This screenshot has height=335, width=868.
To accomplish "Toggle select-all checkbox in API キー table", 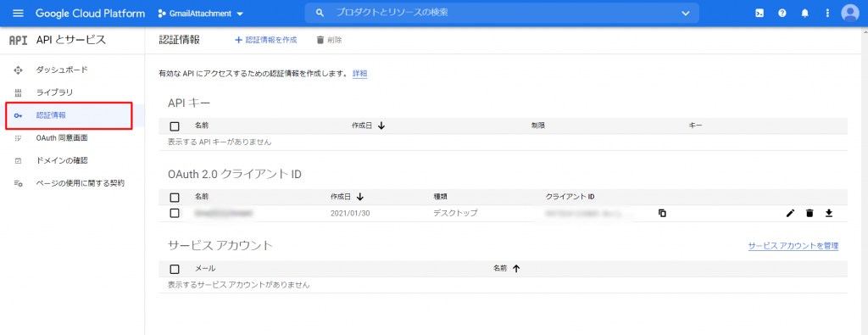I will pos(175,126).
